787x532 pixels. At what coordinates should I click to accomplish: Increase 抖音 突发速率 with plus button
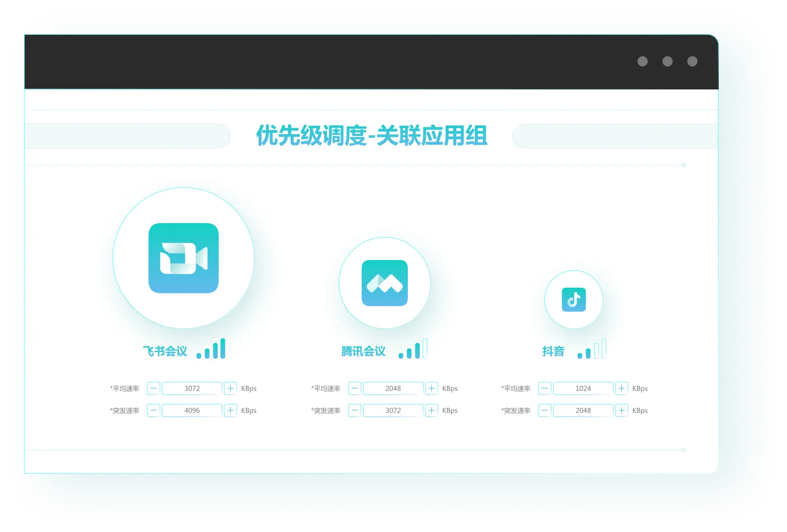[622, 410]
